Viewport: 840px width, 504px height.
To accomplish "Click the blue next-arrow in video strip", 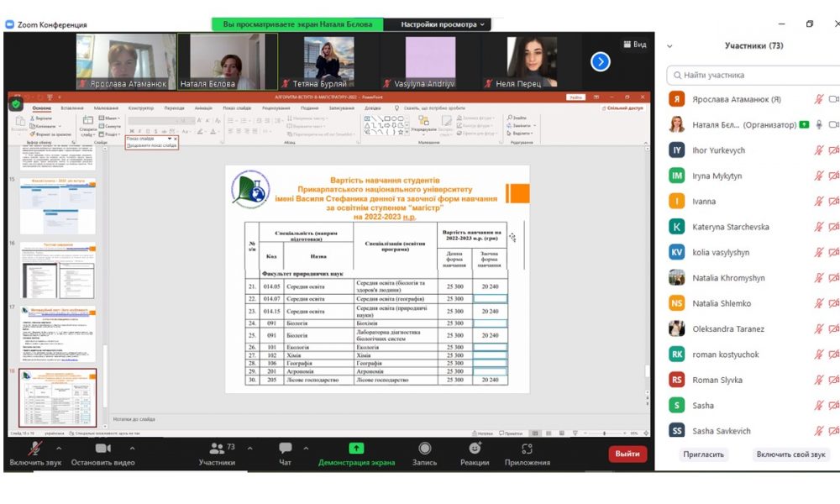I will pyautogui.click(x=600, y=61).
